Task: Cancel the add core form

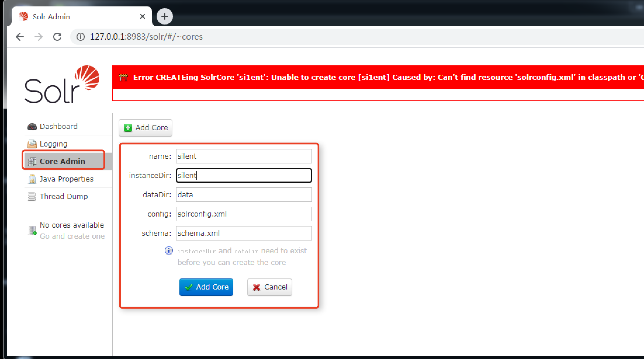Action: [270, 287]
